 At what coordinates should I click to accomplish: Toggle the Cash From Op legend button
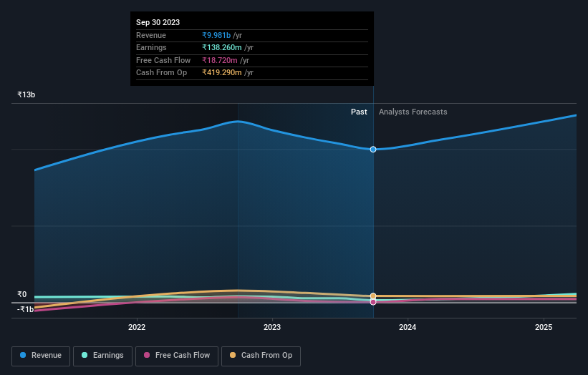pyautogui.click(x=261, y=356)
